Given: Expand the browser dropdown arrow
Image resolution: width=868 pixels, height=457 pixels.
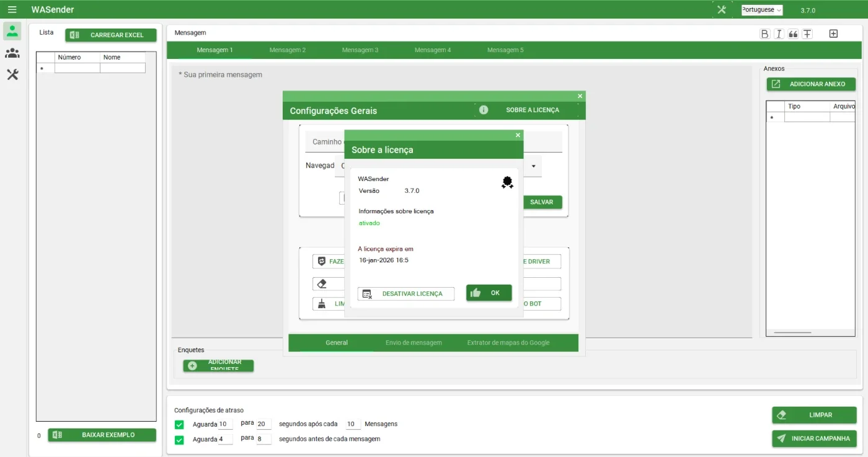Looking at the screenshot, I should point(533,166).
